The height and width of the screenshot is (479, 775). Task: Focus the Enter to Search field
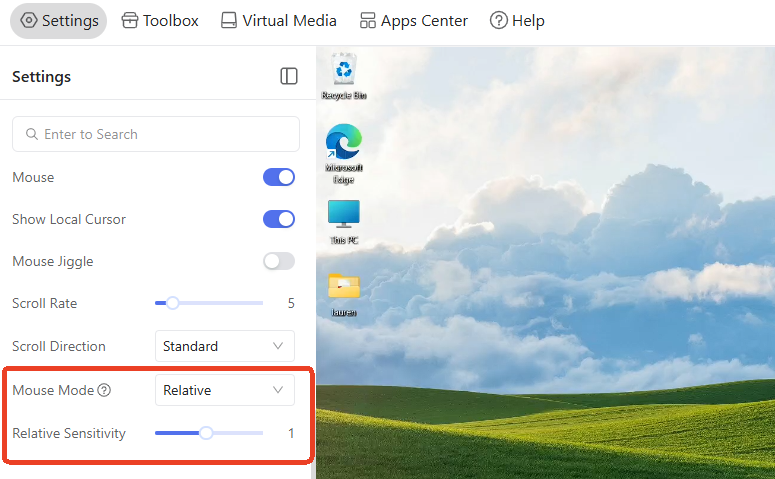156,134
